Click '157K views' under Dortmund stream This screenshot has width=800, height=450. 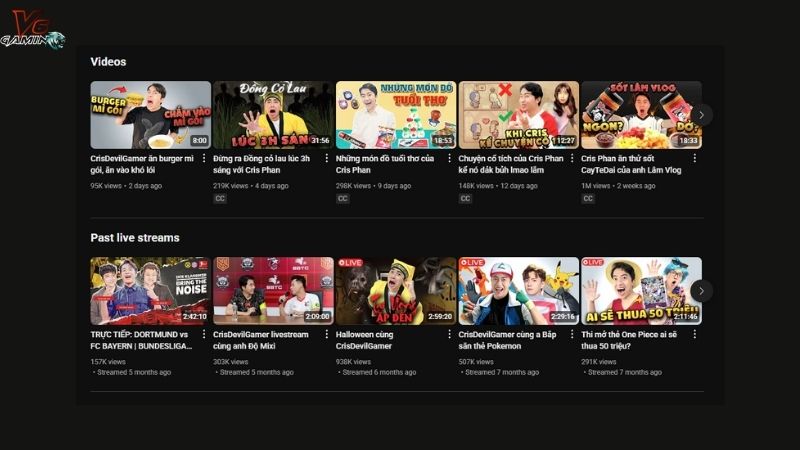click(x=108, y=362)
